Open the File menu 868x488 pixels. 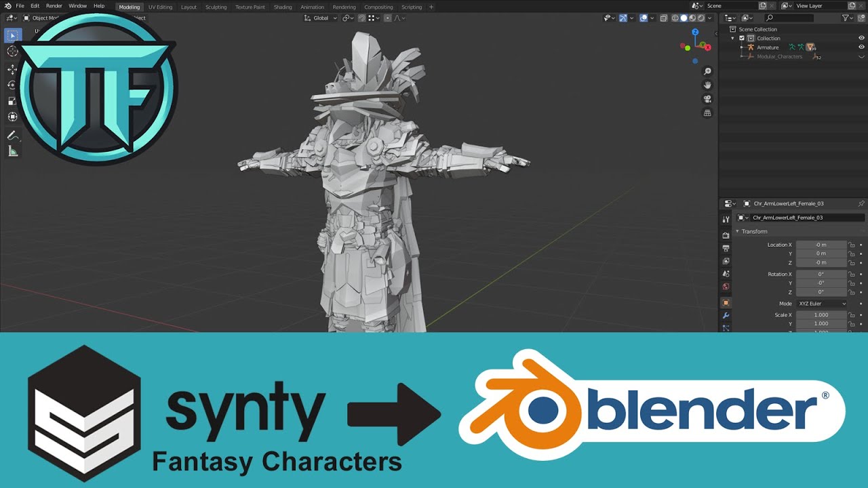20,6
